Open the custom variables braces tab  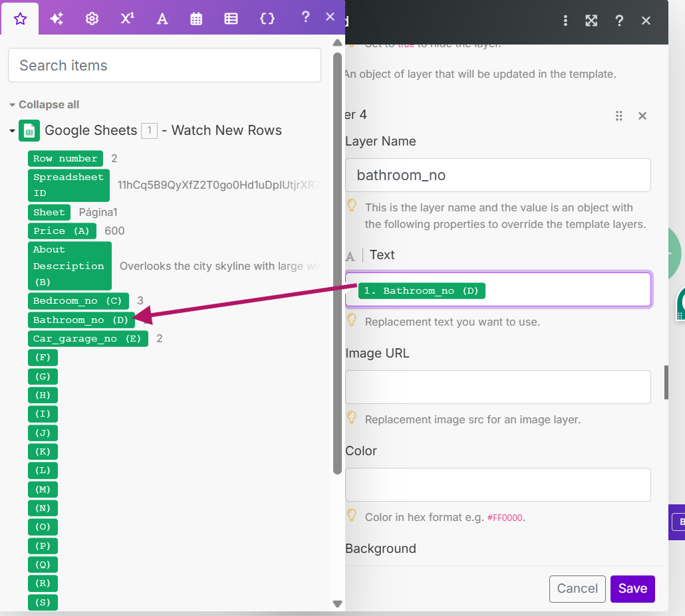(x=267, y=19)
